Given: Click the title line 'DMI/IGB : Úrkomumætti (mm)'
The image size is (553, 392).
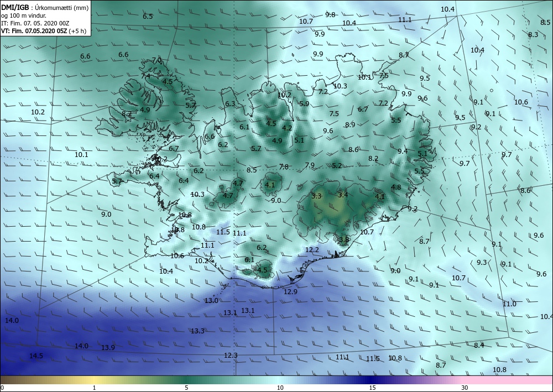Looking at the screenshot, I should [45, 8].
